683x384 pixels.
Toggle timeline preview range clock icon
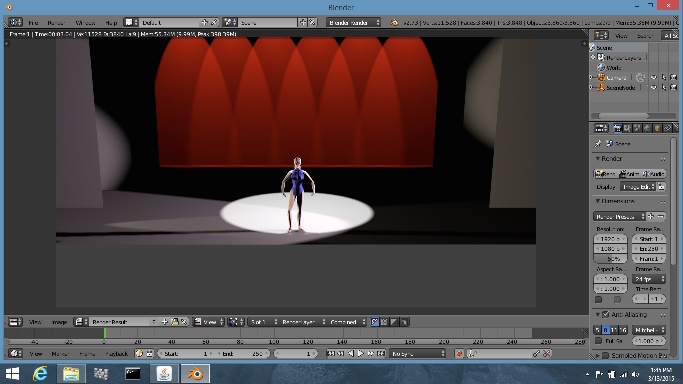[x=139, y=354]
